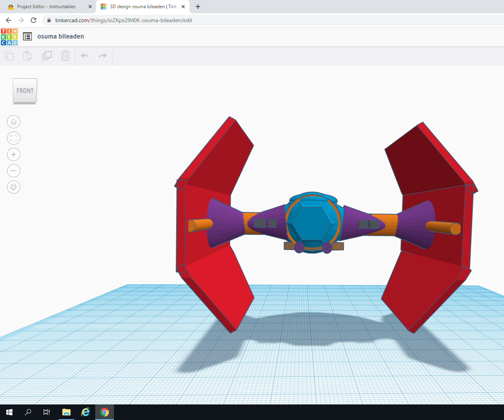Click the Duplicate toolbar icon

[47, 56]
